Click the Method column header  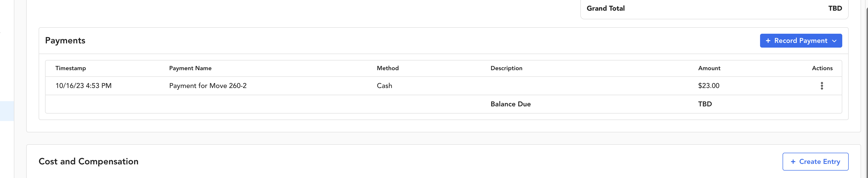[x=387, y=68]
